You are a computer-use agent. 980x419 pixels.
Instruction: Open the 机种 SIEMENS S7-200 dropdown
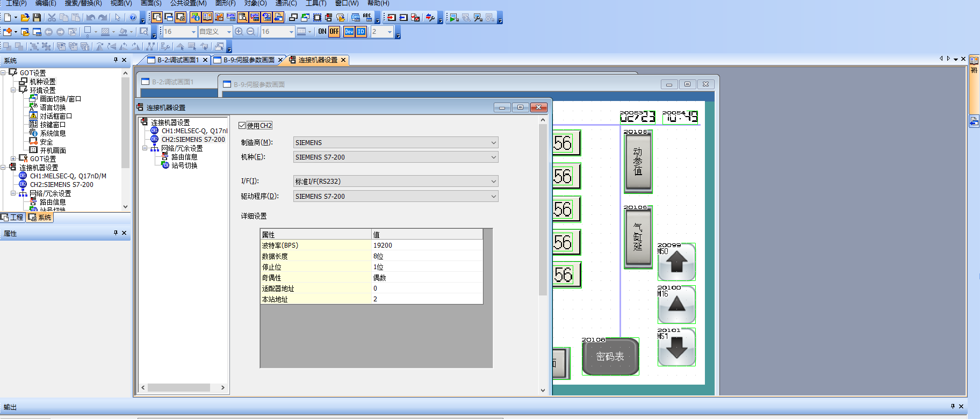coord(395,157)
